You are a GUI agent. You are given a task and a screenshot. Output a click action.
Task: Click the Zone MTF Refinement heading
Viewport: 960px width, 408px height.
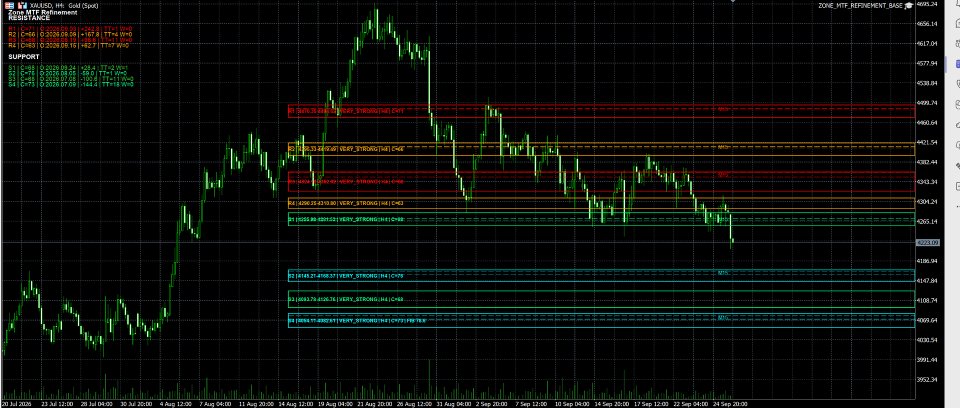[x=43, y=12]
